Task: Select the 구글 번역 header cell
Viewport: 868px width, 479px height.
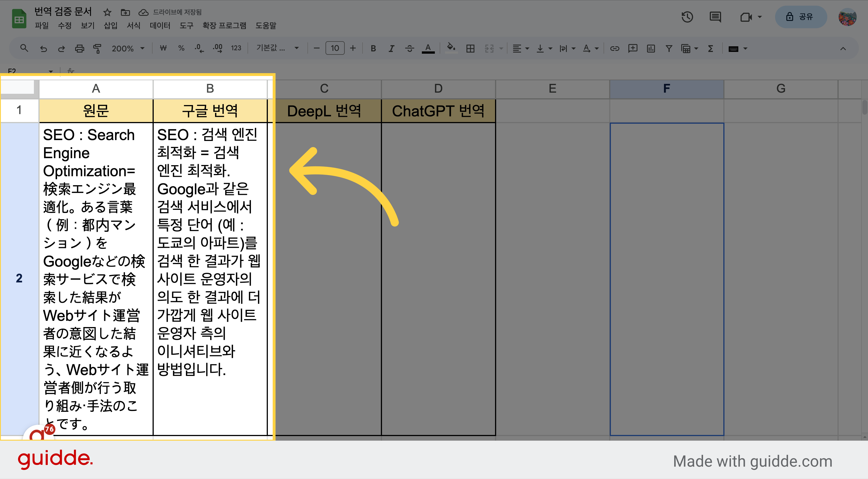Action: click(210, 111)
